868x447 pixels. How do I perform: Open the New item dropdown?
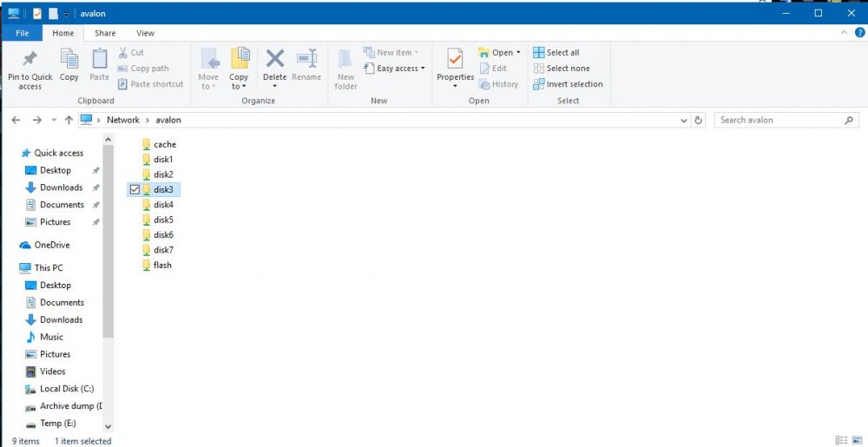[x=392, y=53]
